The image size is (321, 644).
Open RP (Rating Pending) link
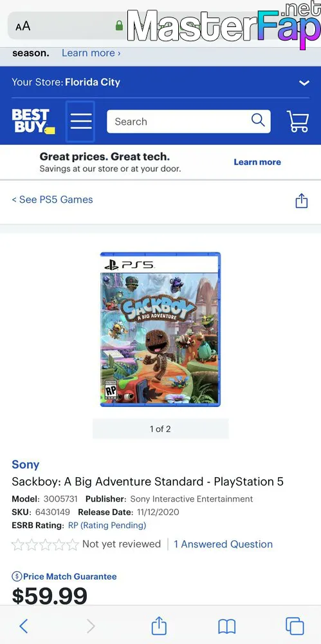tap(107, 525)
